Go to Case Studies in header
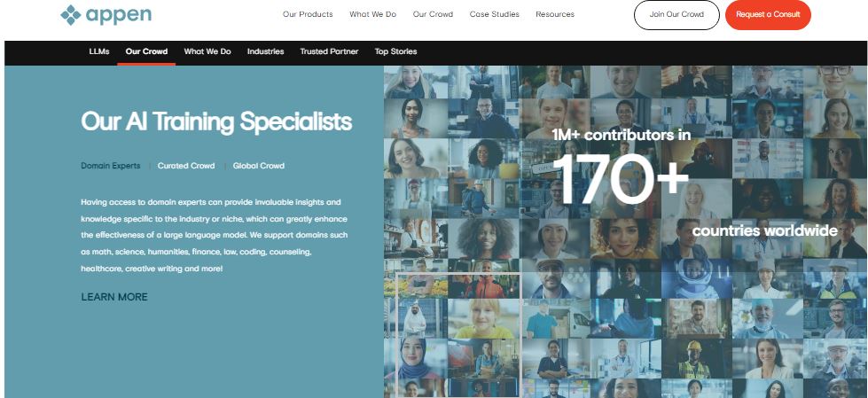The image size is (868, 398). pos(495,14)
